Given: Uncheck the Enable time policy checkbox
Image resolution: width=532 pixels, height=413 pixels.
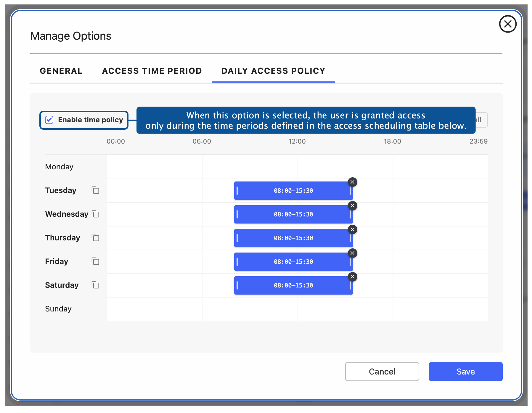Looking at the screenshot, I should point(49,120).
